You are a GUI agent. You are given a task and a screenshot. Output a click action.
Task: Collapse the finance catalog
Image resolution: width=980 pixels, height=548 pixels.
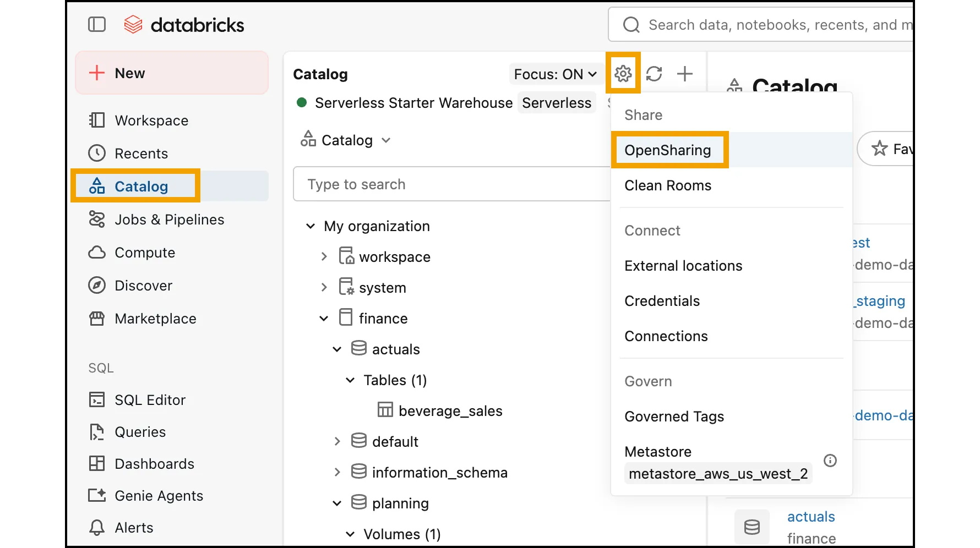coord(324,319)
